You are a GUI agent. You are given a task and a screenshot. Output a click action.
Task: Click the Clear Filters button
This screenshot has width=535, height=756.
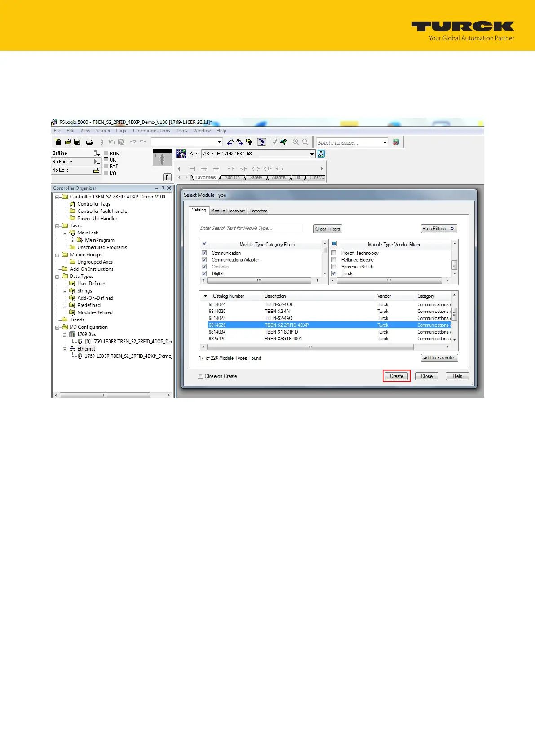(327, 229)
